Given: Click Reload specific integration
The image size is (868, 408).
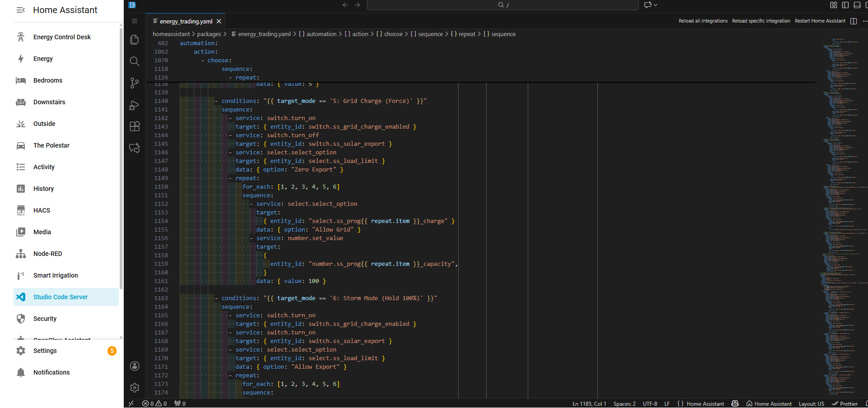Looking at the screenshot, I should pos(761,21).
